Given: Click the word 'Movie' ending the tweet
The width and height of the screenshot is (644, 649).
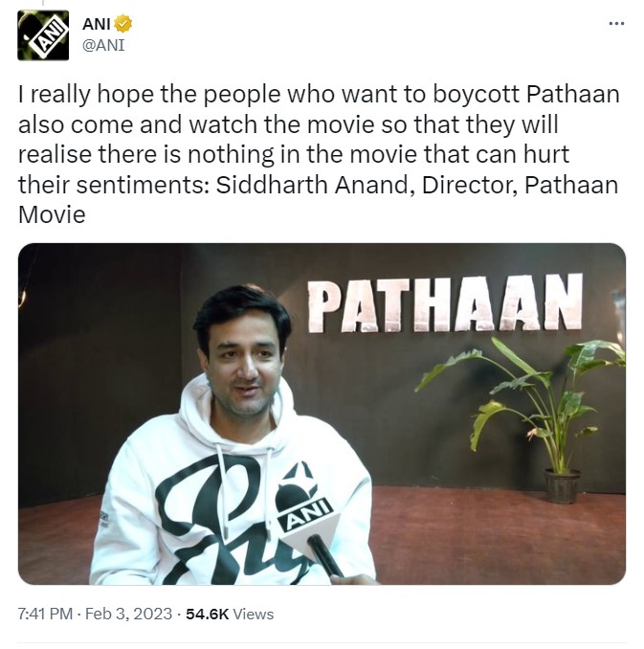Looking at the screenshot, I should coord(52,214).
